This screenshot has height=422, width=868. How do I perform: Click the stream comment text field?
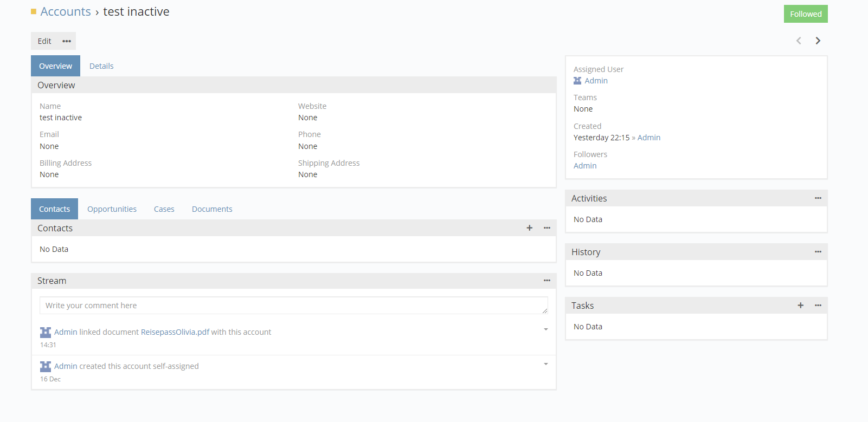pos(293,306)
